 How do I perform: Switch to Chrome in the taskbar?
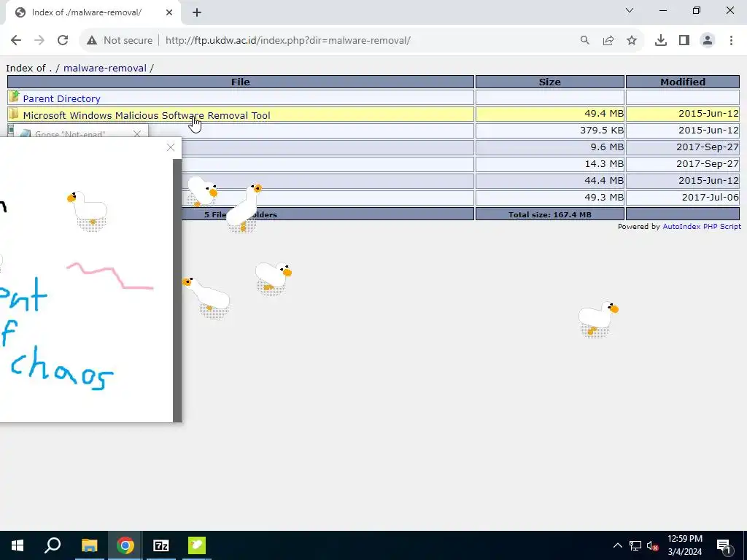[125, 545]
